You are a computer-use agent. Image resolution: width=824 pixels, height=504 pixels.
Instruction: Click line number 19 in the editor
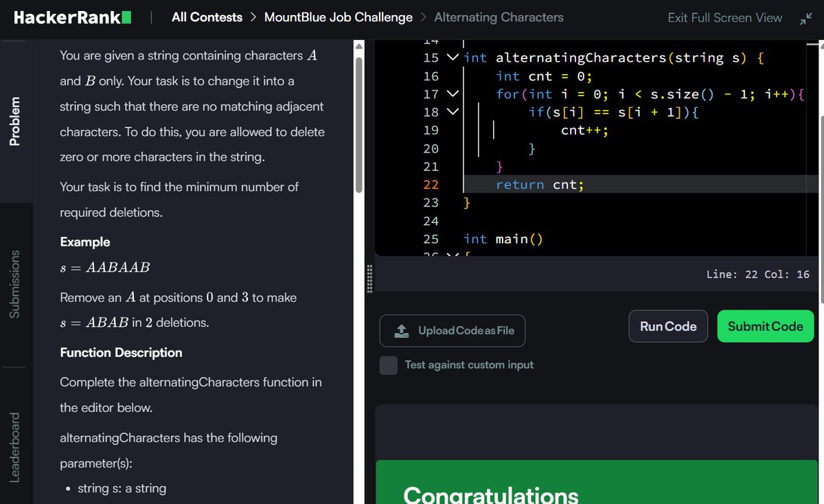click(431, 130)
